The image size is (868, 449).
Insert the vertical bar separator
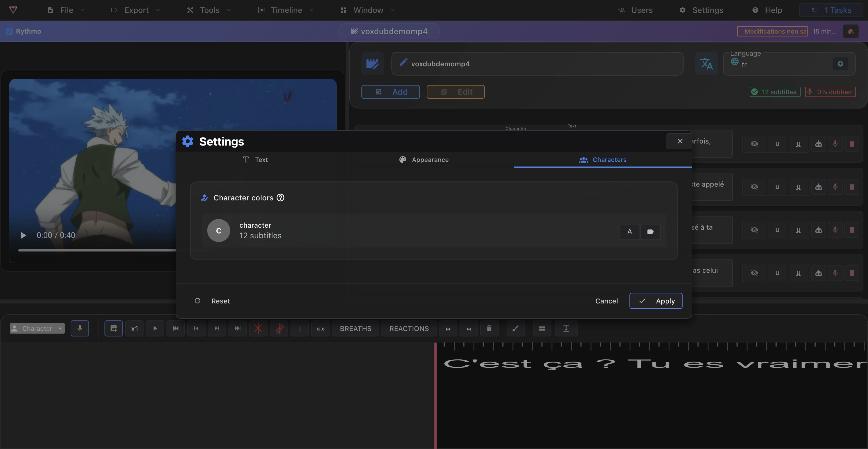point(300,328)
